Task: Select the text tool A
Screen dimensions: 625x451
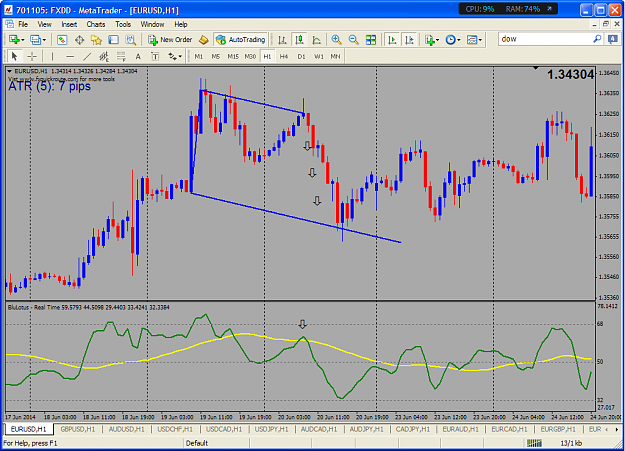Action: pos(138,56)
